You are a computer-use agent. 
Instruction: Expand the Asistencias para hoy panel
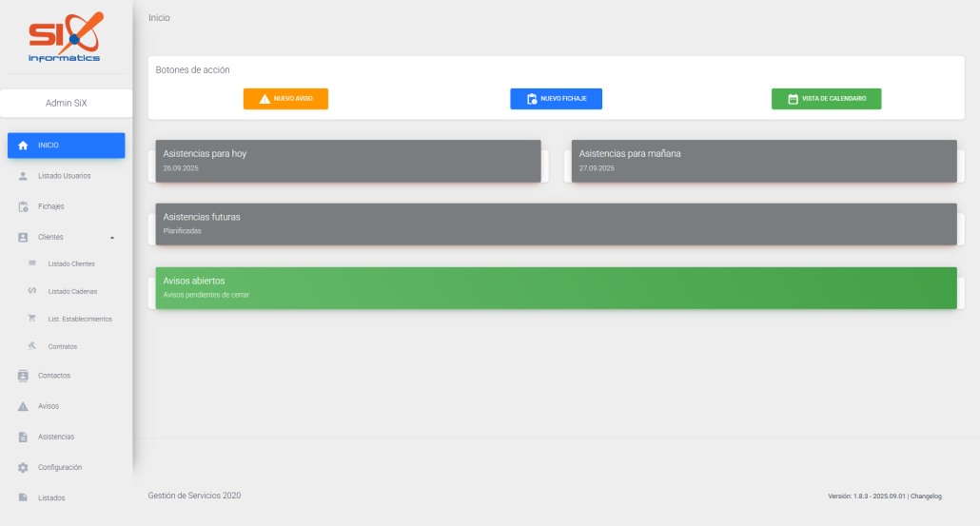coord(348,161)
